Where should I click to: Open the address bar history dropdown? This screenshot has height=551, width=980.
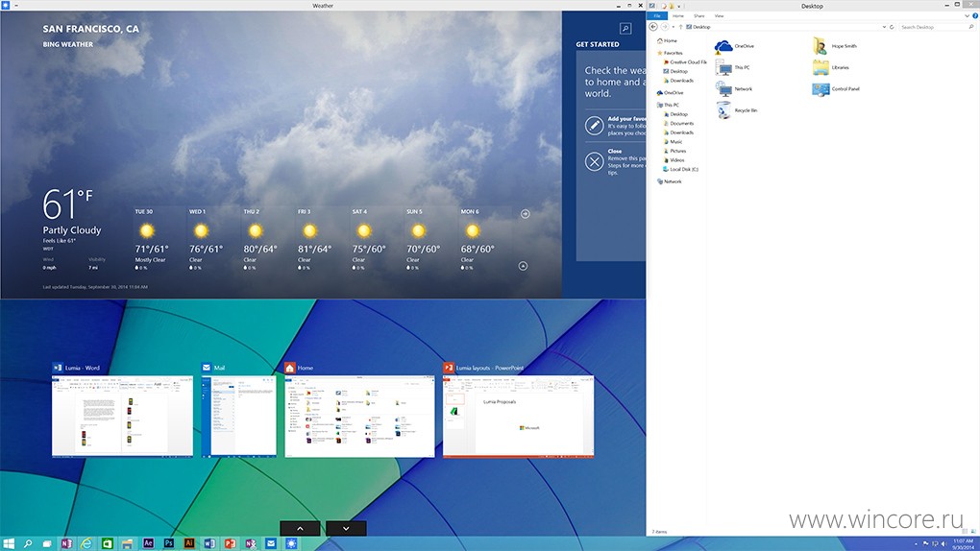point(884,27)
